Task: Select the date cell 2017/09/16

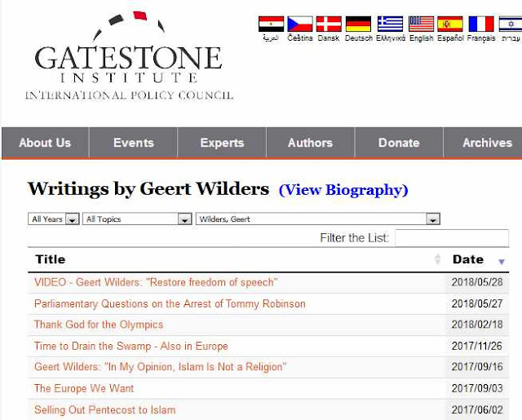Action: (477, 367)
